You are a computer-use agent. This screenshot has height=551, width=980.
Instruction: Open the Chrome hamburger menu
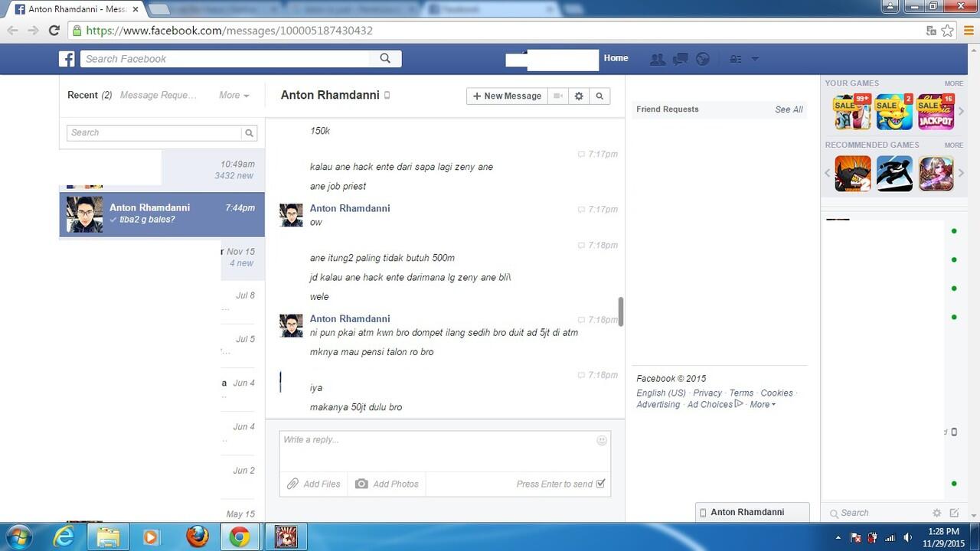(x=968, y=31)
